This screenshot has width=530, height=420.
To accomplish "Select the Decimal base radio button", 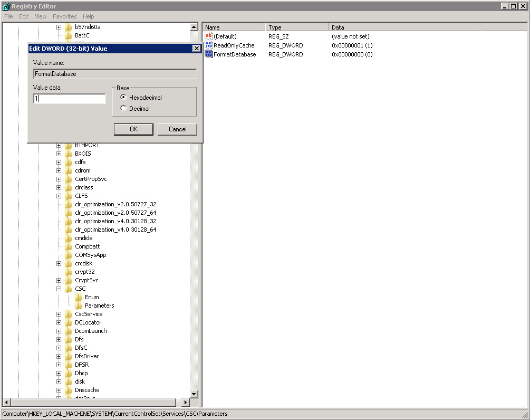I will click(123, 109).
